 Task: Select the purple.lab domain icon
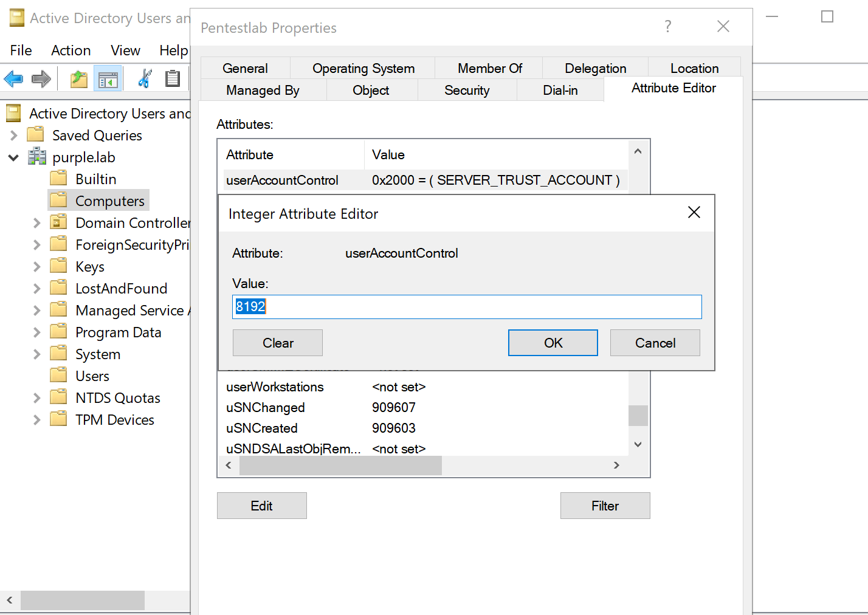coord(36,157)
